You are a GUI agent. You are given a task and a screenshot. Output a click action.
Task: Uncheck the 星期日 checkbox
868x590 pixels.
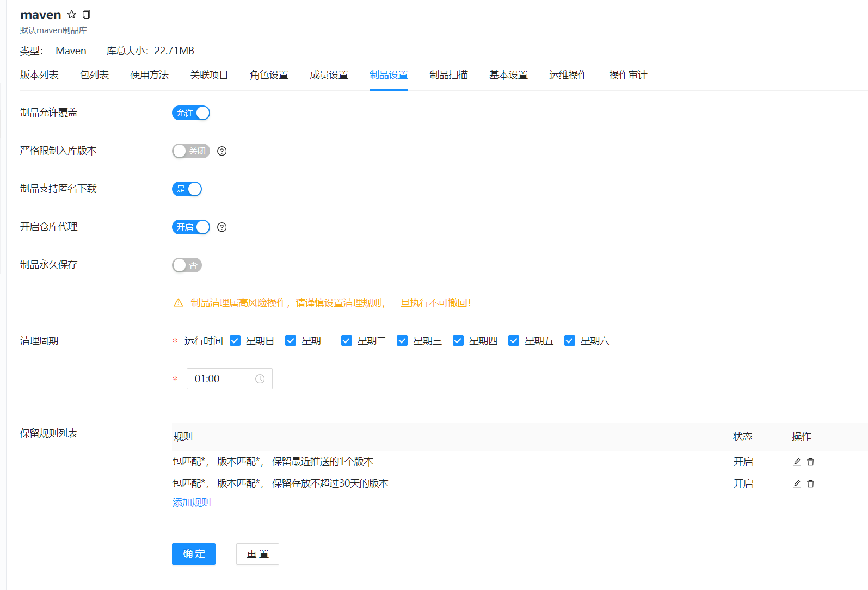point(235,340)
